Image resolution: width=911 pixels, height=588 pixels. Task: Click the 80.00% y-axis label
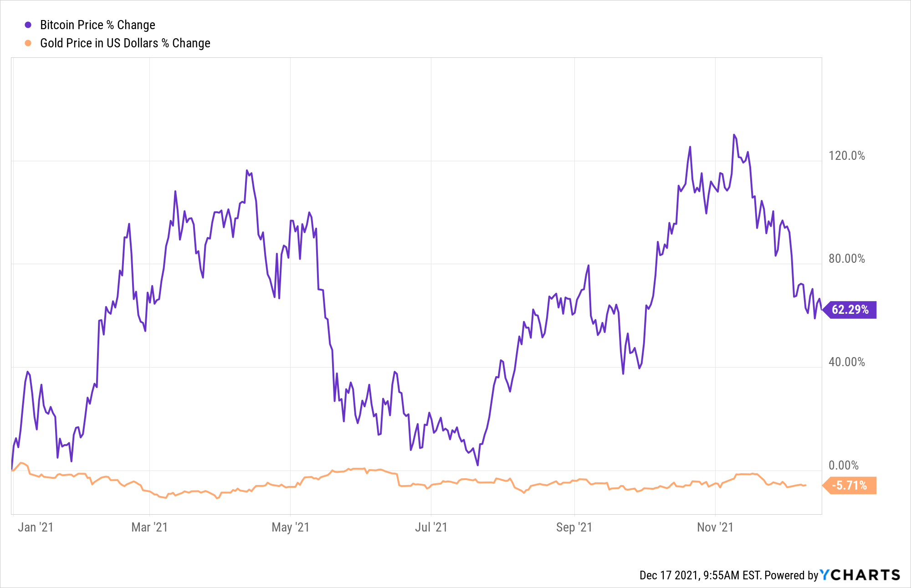click(x=846, y=259)
